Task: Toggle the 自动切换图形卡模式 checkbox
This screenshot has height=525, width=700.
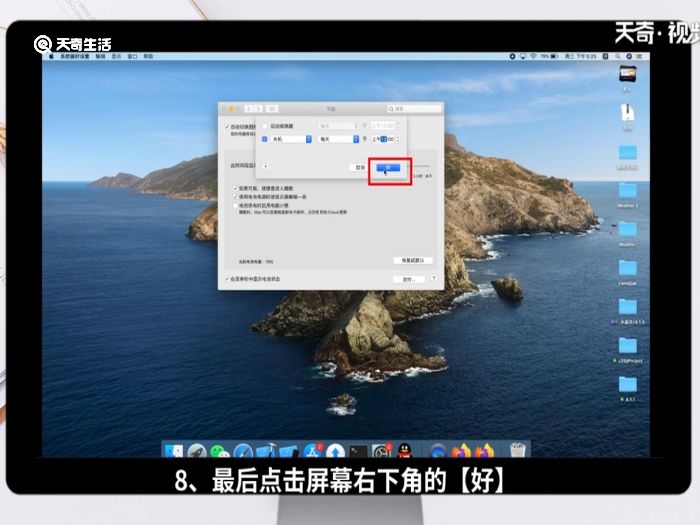Action: 227,127
